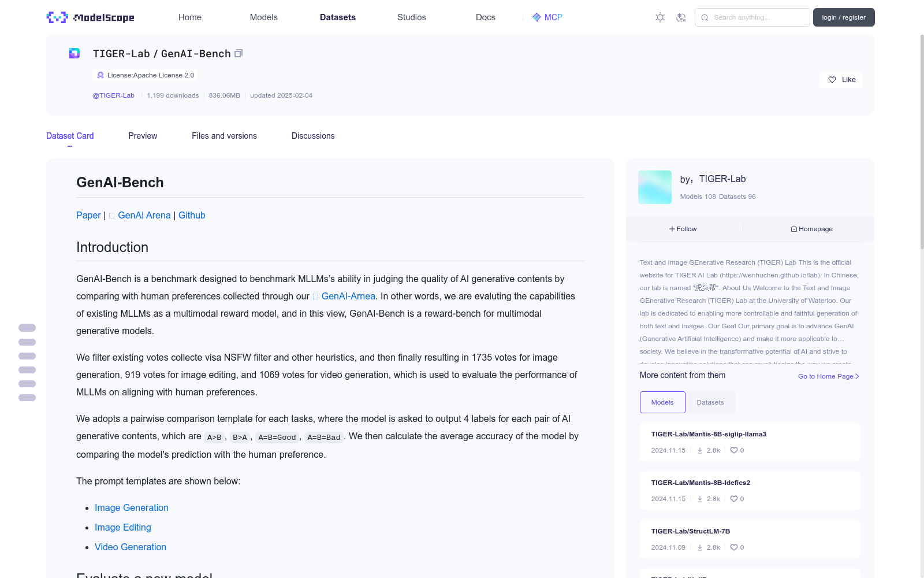Click the MCP diamond icon
Screen dimensions: 924x578
tap(536, 17)
